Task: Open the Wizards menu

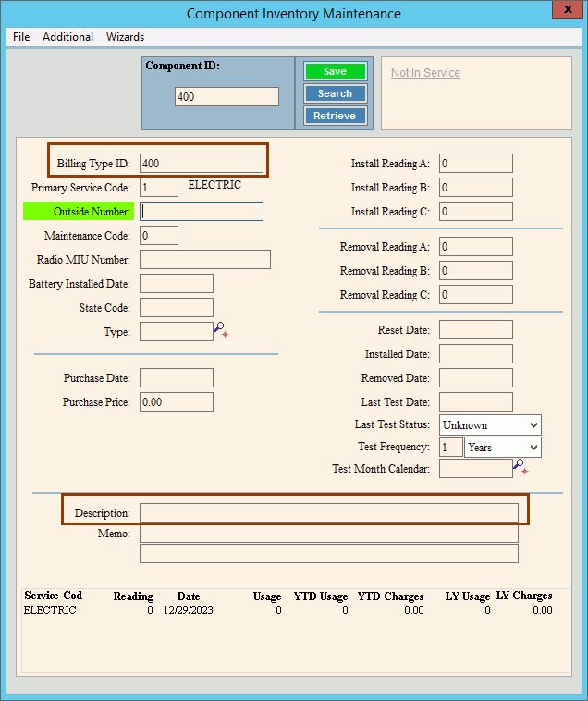Action: click(125, 37)
